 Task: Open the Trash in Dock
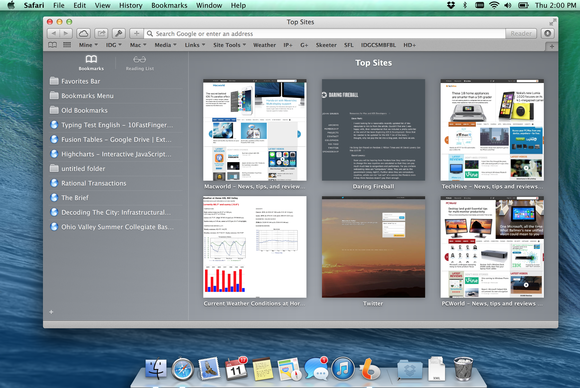point(463,368)
